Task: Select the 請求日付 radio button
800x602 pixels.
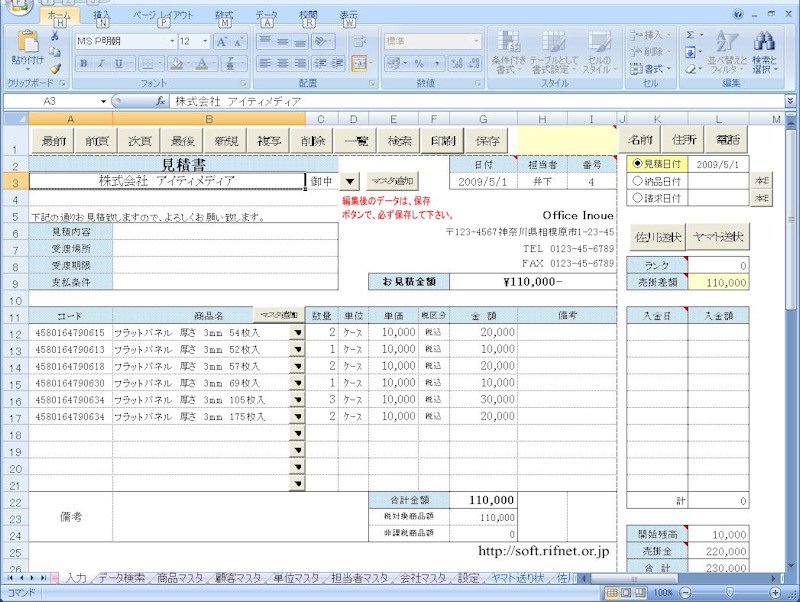Action: click(x=637, y=197)
